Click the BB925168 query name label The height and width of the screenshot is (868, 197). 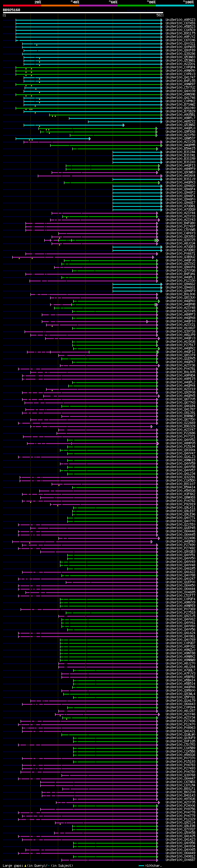[x=11, y=10]
